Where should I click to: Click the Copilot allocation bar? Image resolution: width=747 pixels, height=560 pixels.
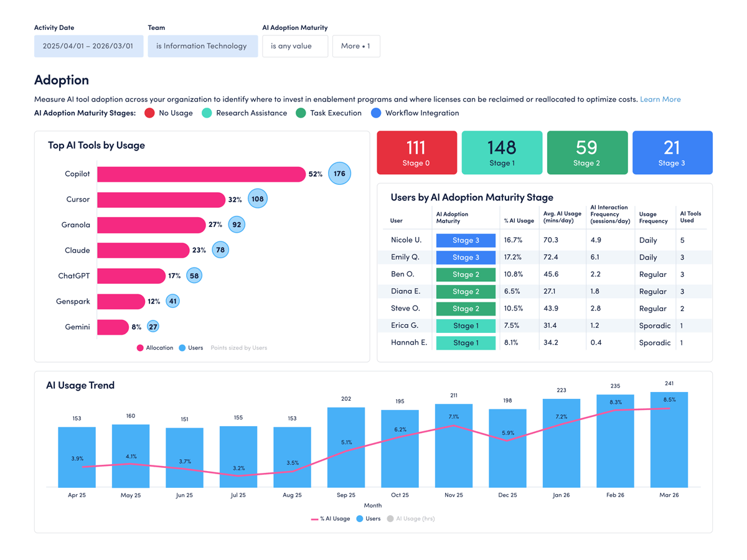tap(201, 174)
